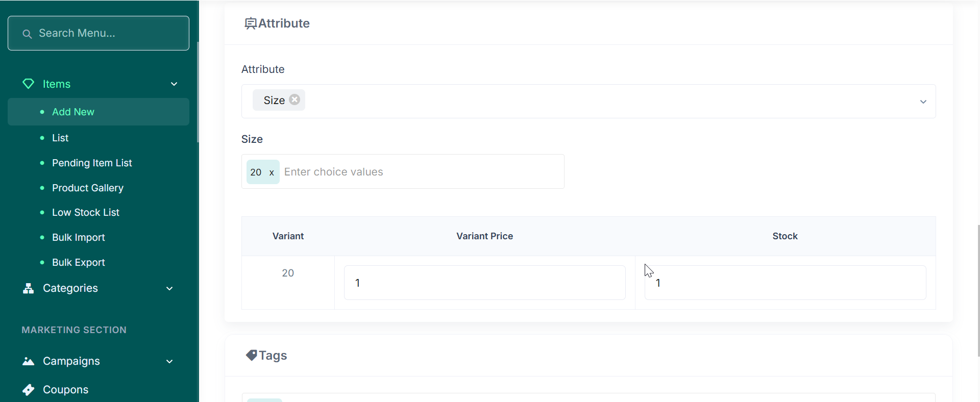Click the Variant Price input field
The height and width of the screenshot is (402, 980).
click(x=484, y=283)
